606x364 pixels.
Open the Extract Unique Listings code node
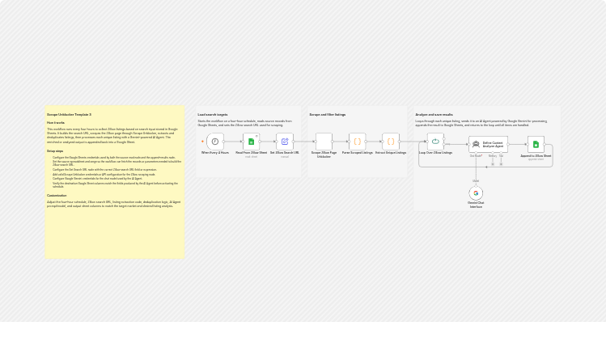391,142
